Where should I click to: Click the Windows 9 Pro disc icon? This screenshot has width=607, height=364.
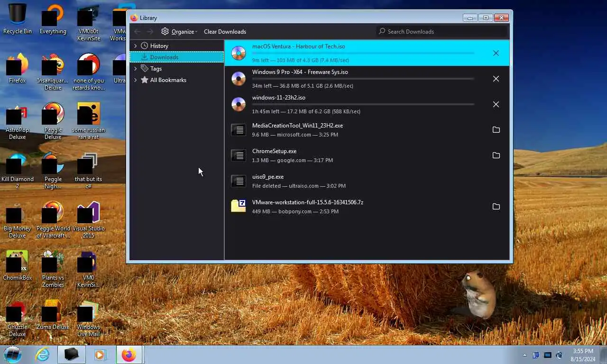tap(239, 79)
